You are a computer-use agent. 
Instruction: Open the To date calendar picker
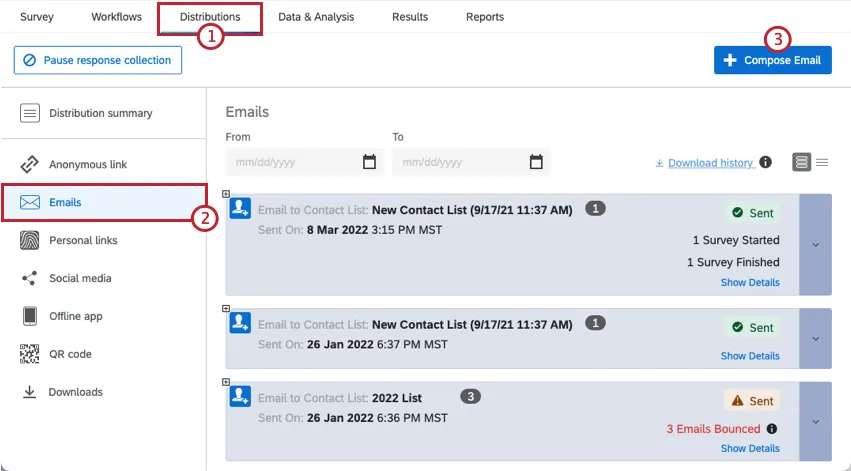click(536, 162)
